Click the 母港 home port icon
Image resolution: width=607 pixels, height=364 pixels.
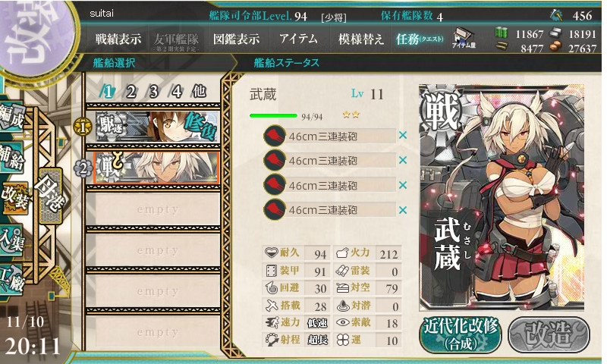tap(51, 196)
